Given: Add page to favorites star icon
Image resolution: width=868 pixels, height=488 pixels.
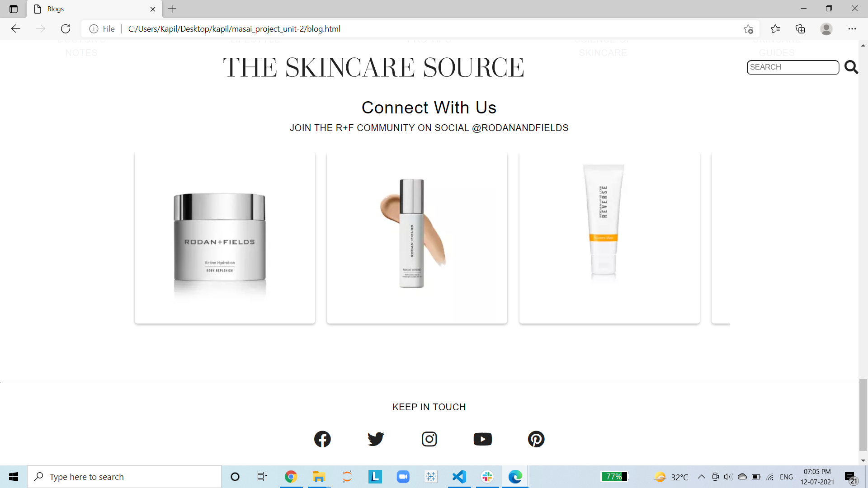Looking at the screenshot, I should point(748,29).
